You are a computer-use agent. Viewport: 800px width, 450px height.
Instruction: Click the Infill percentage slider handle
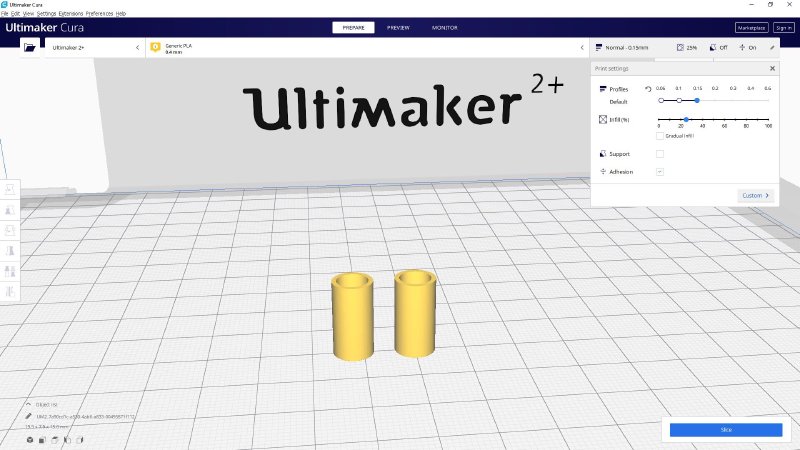click(686, 119)
